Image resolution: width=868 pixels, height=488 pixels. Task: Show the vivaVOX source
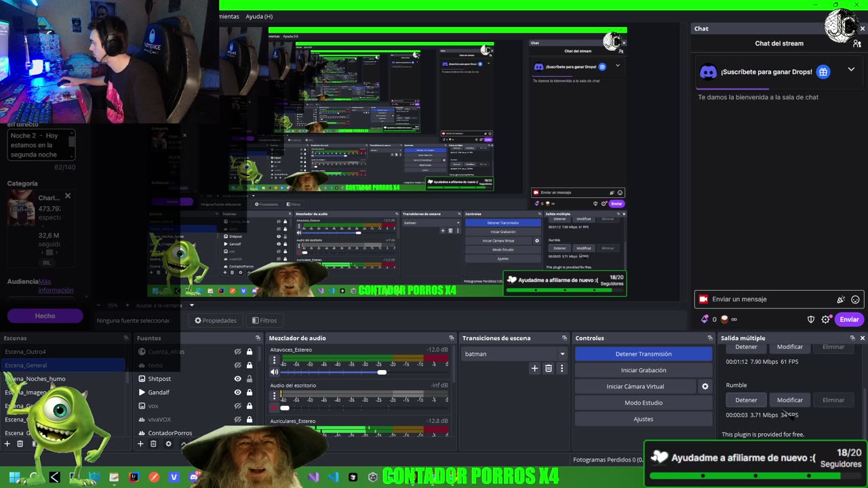238,420
